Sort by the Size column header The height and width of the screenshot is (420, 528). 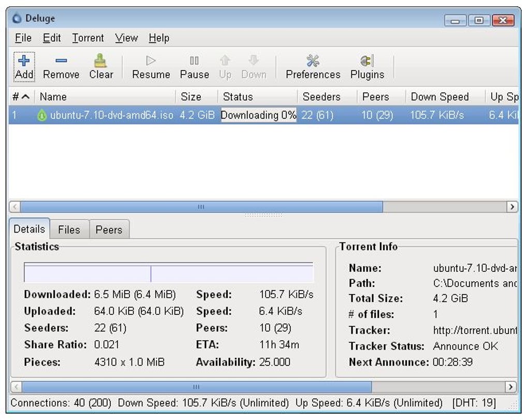point(197,97)
